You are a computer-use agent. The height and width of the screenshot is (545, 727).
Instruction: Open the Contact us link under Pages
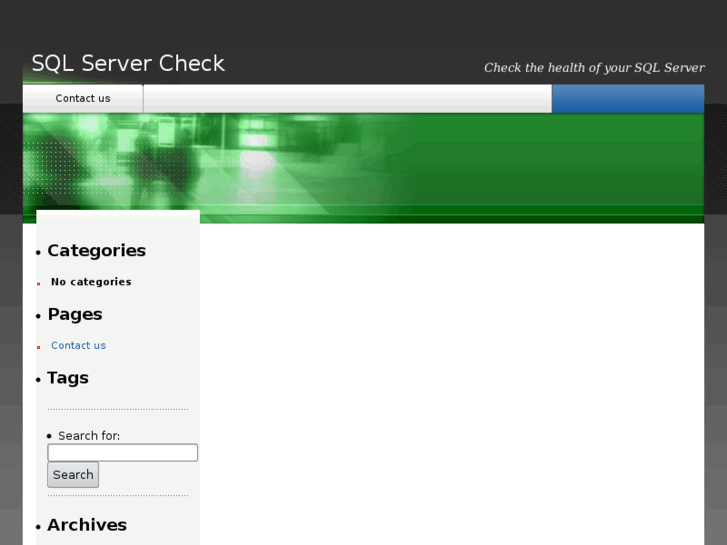tap(78, 346)
